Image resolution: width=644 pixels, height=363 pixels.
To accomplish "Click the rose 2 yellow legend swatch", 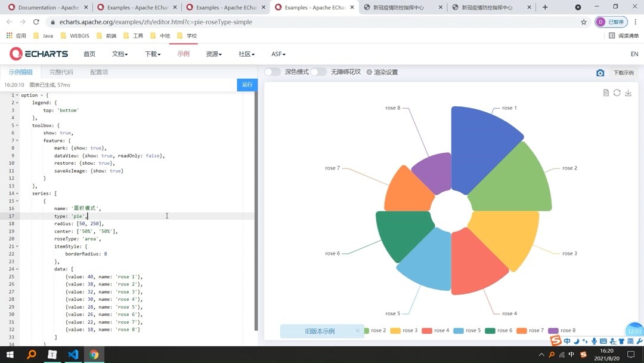I will pos(366,330).
